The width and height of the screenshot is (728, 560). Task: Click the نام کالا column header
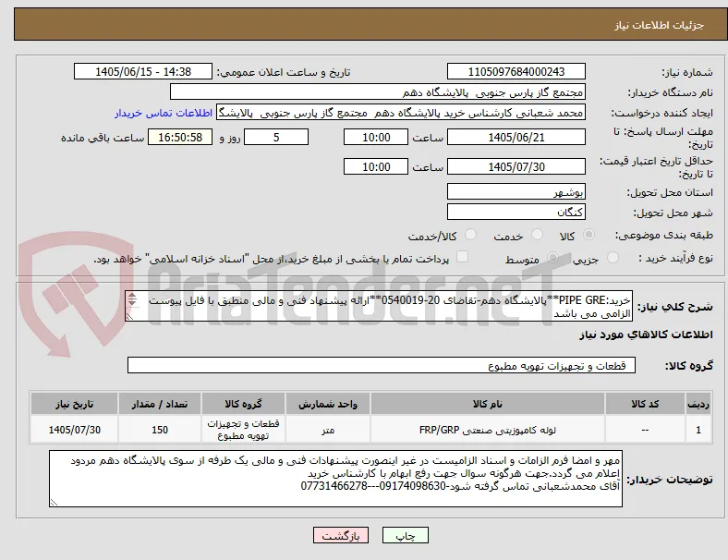pyautogui.click(x=488, y=404)
